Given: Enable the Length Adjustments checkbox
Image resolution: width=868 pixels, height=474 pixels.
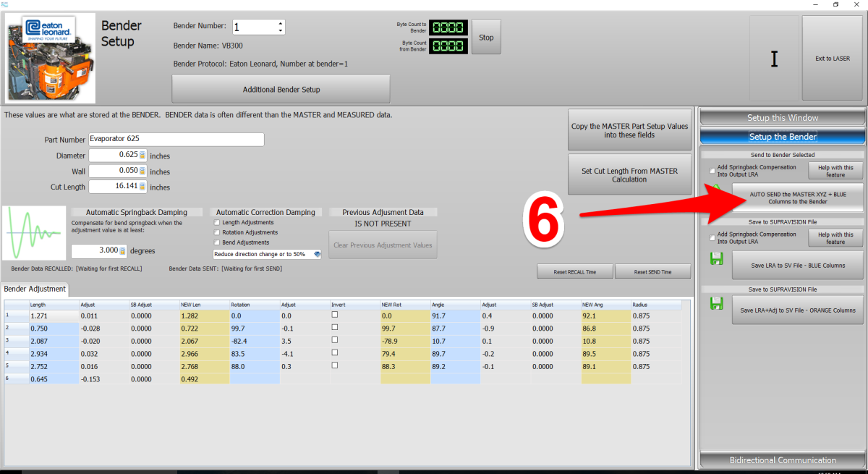Looking at the screenshot, I should pyautogui.click(x=217, y=223).
